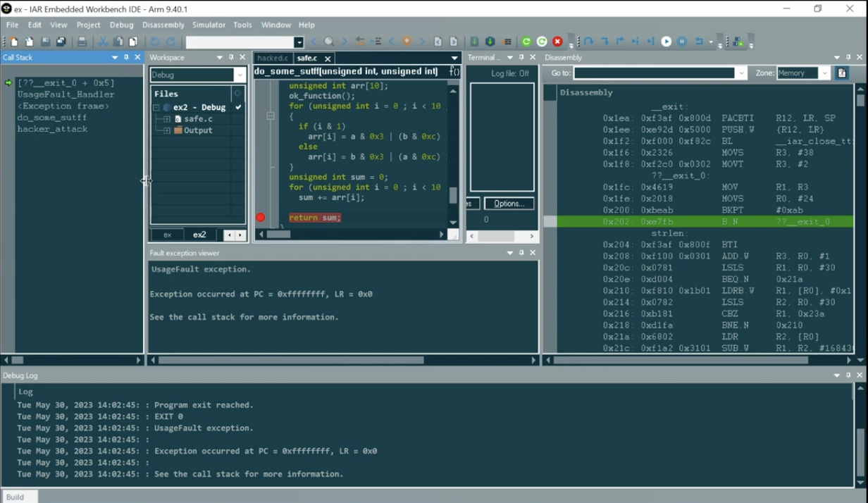Open the Debug configuration dropdown in Workspace

[240, 75]
